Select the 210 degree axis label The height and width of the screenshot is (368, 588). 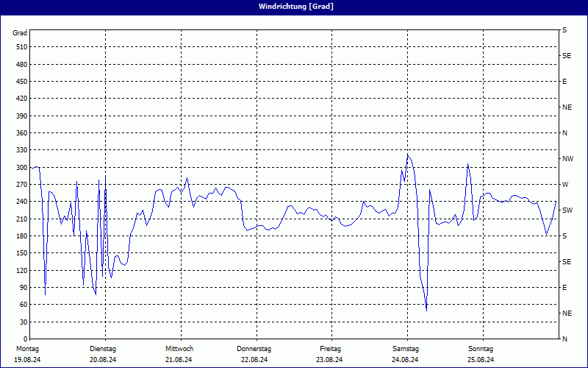pyautogui.click(x=22, y=219)
